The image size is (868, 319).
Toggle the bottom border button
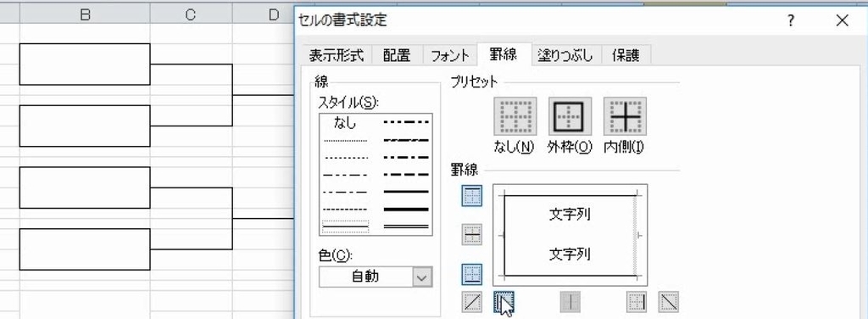[472, 274]
